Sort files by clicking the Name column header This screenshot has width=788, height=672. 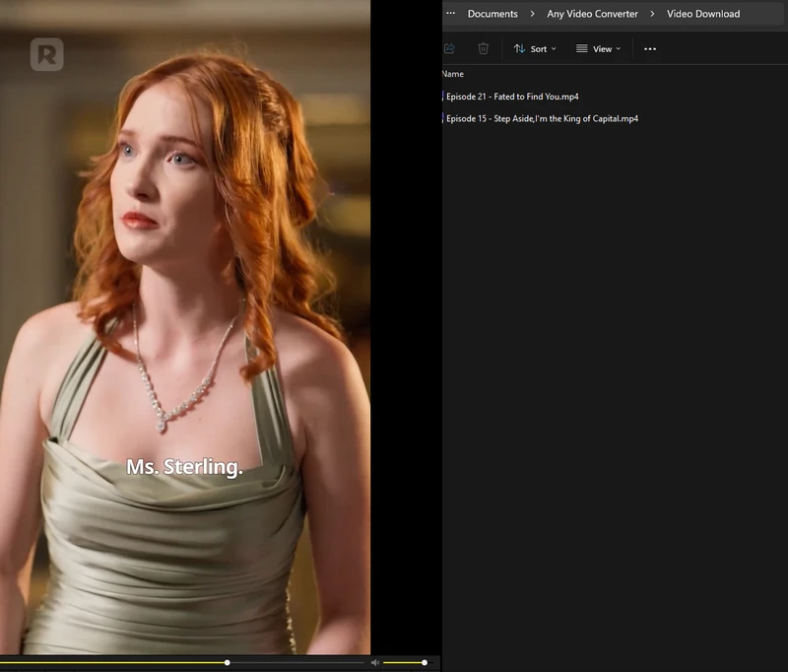[451, 73]
